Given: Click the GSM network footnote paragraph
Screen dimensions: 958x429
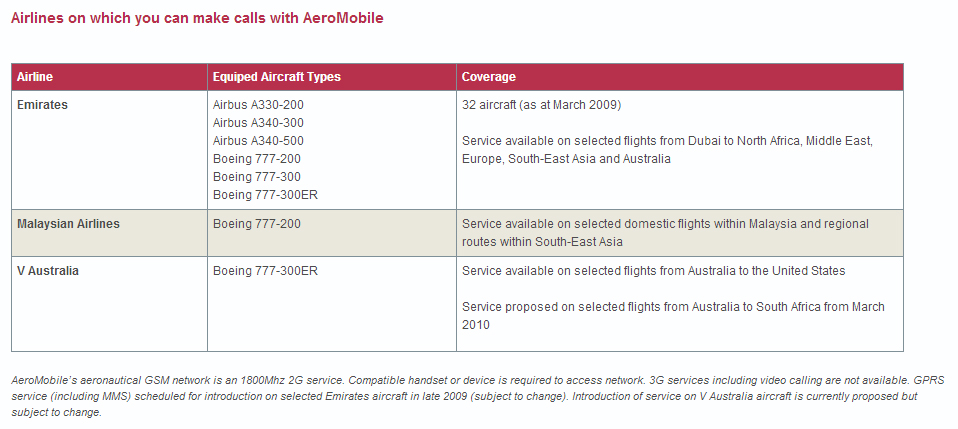Looking at the screenshot, I should click(478, 396).
